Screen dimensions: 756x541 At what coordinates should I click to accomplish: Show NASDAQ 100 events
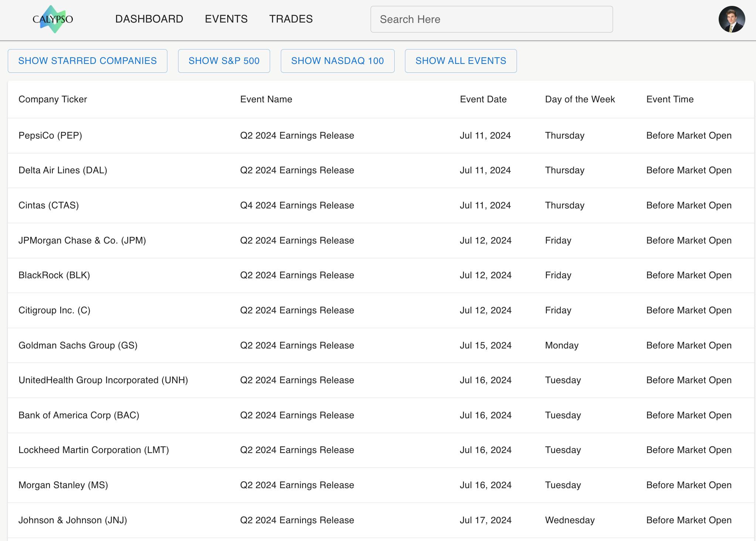coord(337,61)
